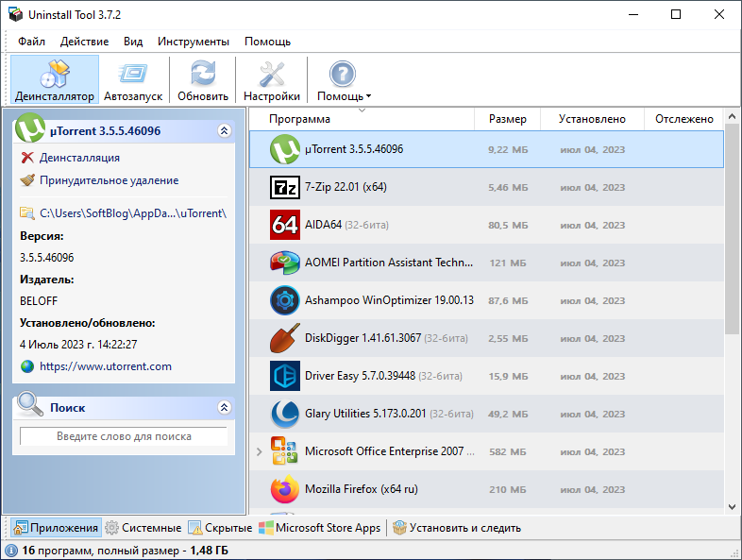Click the scrollbar down arrow in list

[732, 507]
